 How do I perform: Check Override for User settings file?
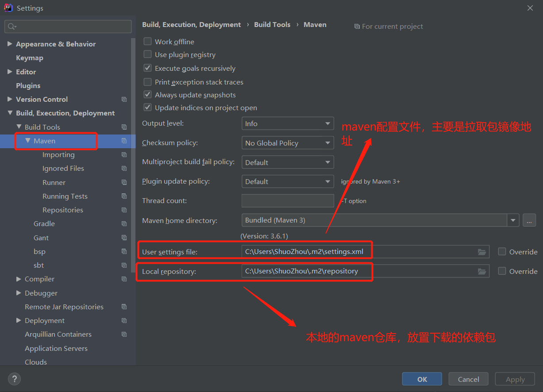tap(502, 251)
